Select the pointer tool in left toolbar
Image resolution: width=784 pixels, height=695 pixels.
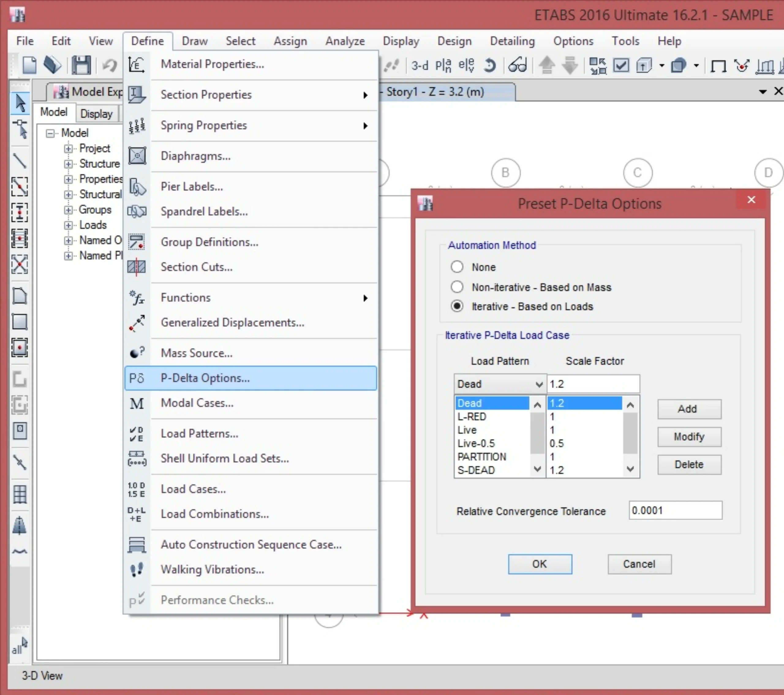click(20, 103)
